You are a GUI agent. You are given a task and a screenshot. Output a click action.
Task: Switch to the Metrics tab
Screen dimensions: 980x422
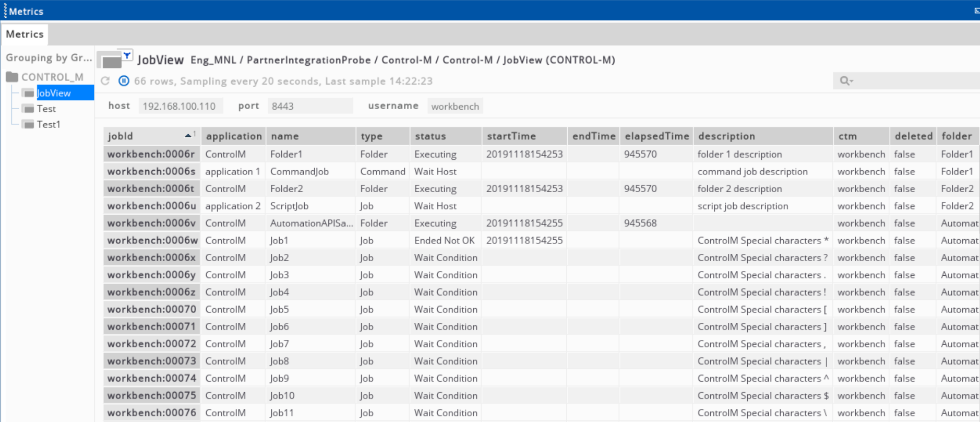click(x=25, y=34)
